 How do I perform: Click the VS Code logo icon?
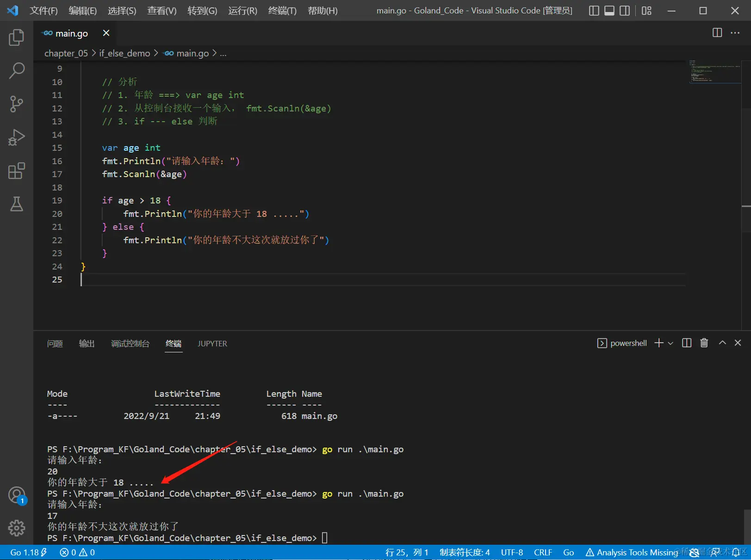(x=12, y=10)
